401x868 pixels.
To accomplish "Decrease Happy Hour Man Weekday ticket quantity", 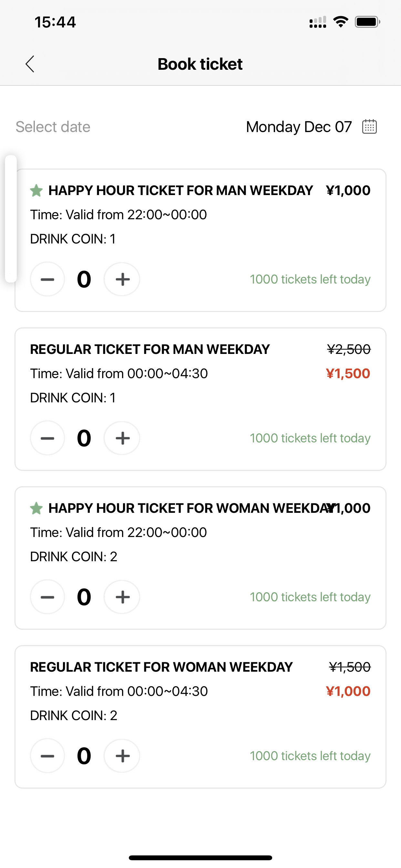I will point(47,279).
